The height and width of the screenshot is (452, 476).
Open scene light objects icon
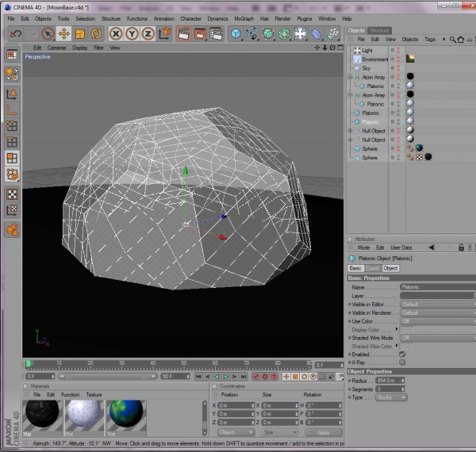[300, 33]
